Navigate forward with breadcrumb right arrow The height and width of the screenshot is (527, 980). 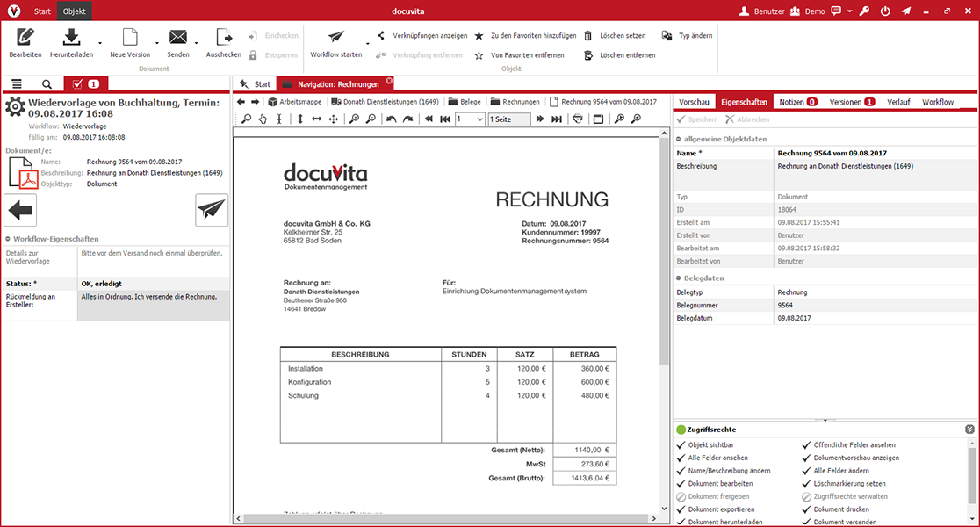pos(255,101)
